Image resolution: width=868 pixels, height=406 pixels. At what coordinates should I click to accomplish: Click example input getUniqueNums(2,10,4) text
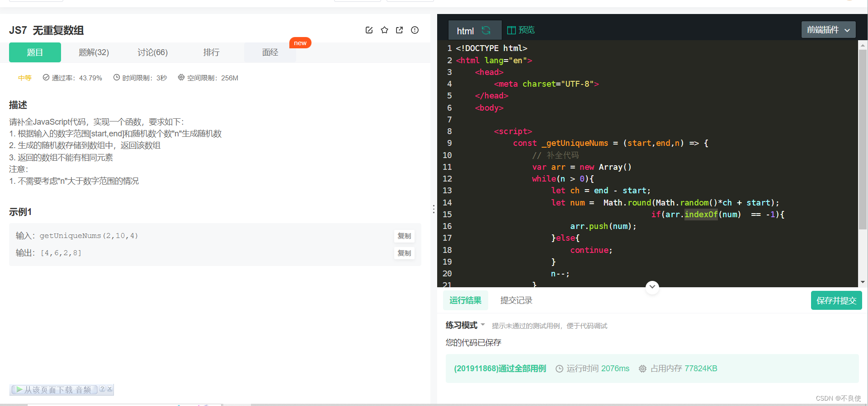pos(89,236)
